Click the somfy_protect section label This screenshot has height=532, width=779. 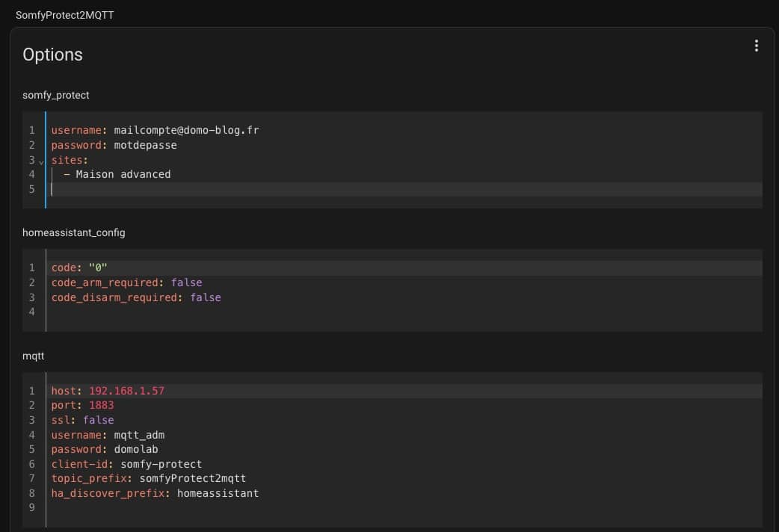(55, 95)
